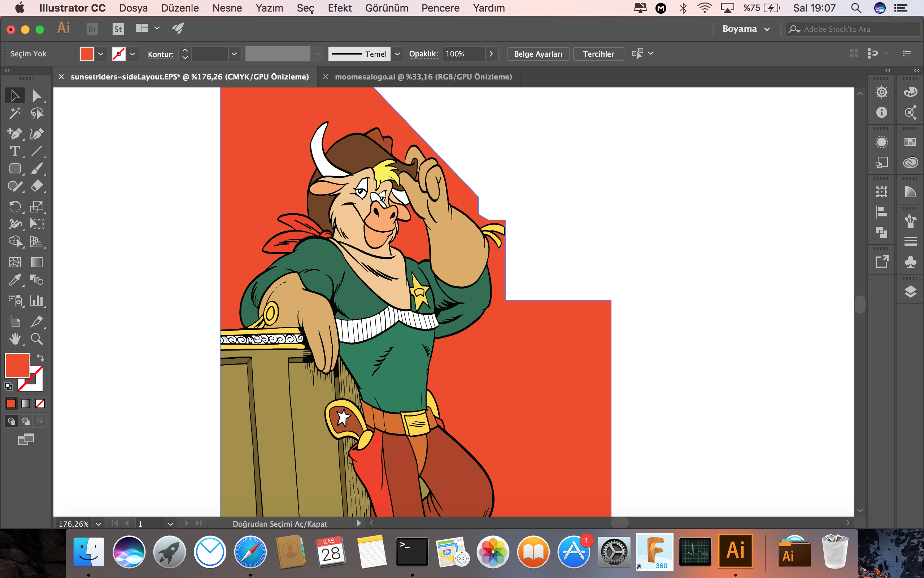Image resolution: width=924 pixels, height=578 pixels.
Task: Select the Mesh tool
Action: [x=15, y=262]
